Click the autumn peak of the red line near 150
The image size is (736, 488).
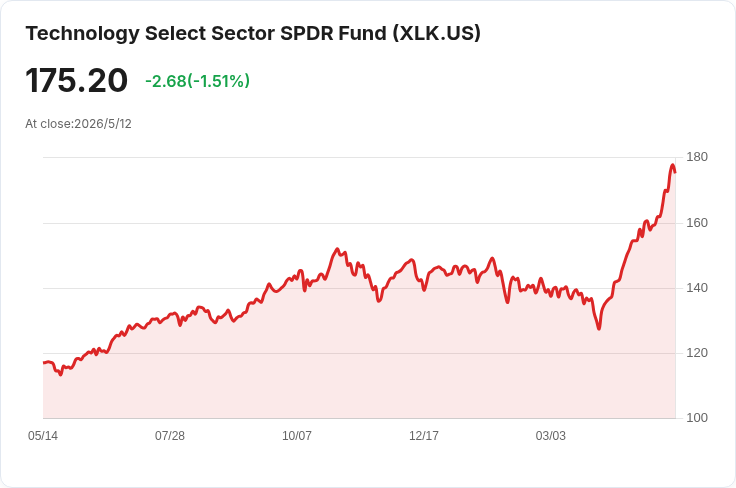[337, 249]
